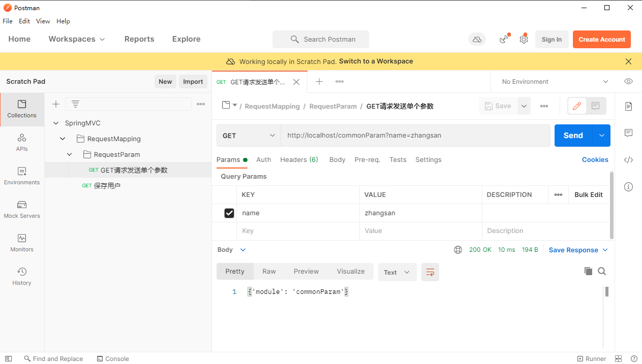642x364 pixels.
Task: Collapse the SpringMVC collection
Action: click(56, 123)
